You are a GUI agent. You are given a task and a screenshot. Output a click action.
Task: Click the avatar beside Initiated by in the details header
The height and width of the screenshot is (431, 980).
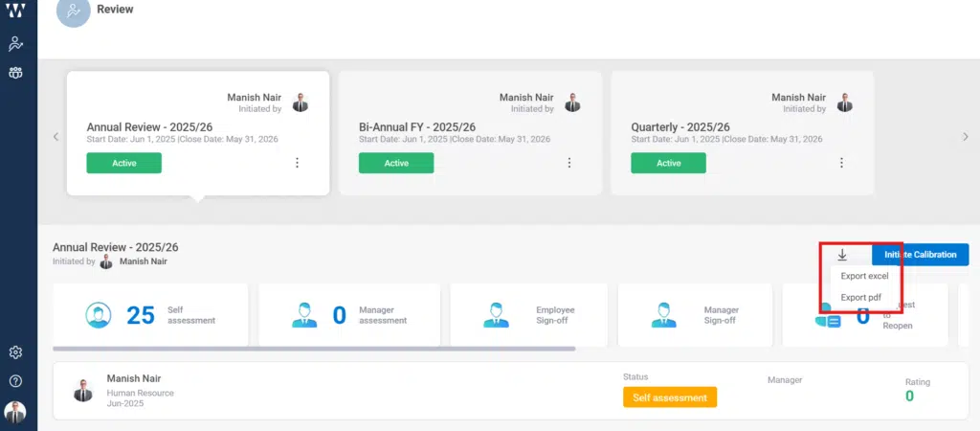tap(106, 261)
